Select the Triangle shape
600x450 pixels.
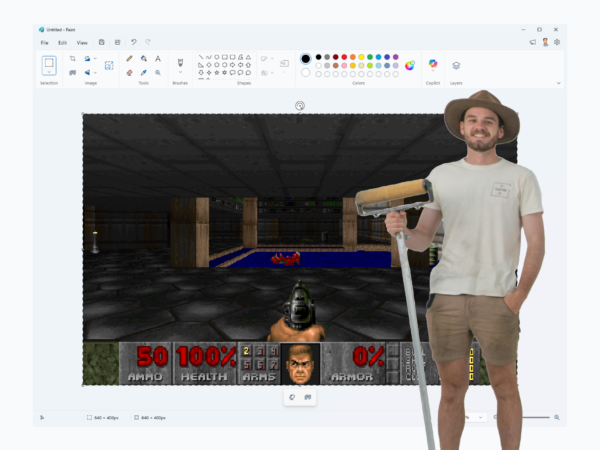pos(248,57)
